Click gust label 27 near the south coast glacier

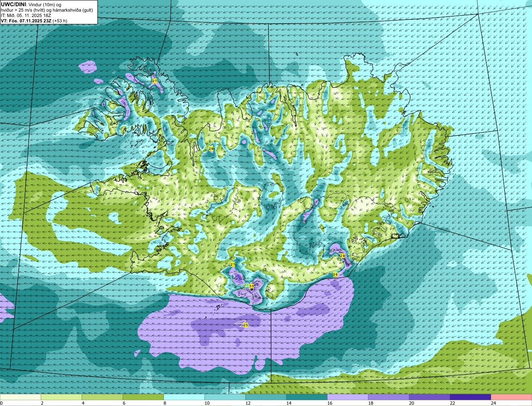click(x=233, y=264)
